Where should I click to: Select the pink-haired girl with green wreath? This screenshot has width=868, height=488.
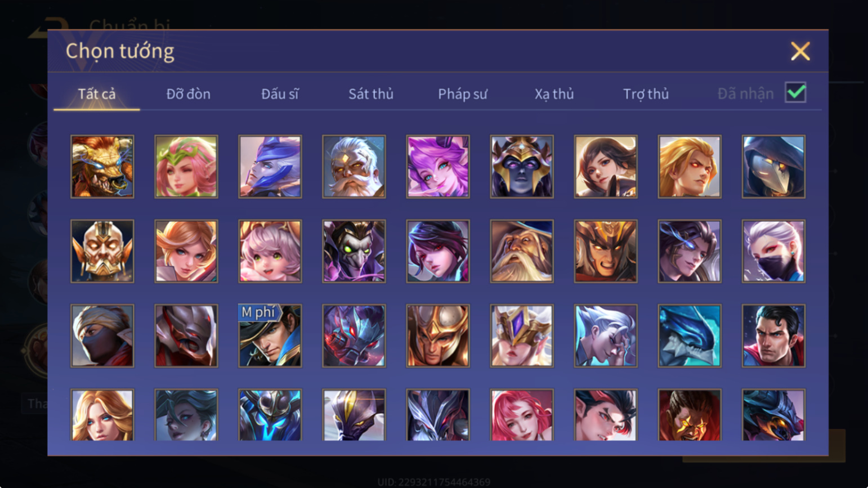tap(186, 167)
